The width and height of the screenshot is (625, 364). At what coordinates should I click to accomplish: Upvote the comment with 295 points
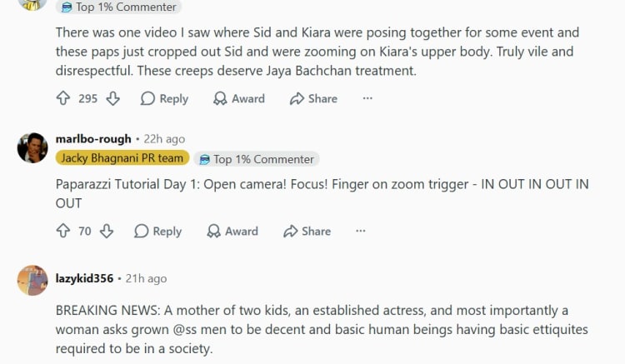pos(62,98)
